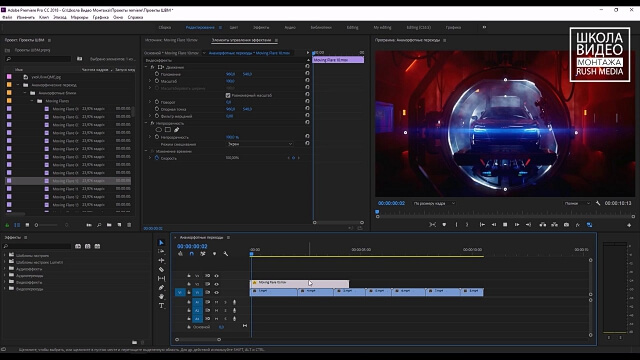Open Program monitor settings wrench
This screenshot has height=360, width=640.
598,203
